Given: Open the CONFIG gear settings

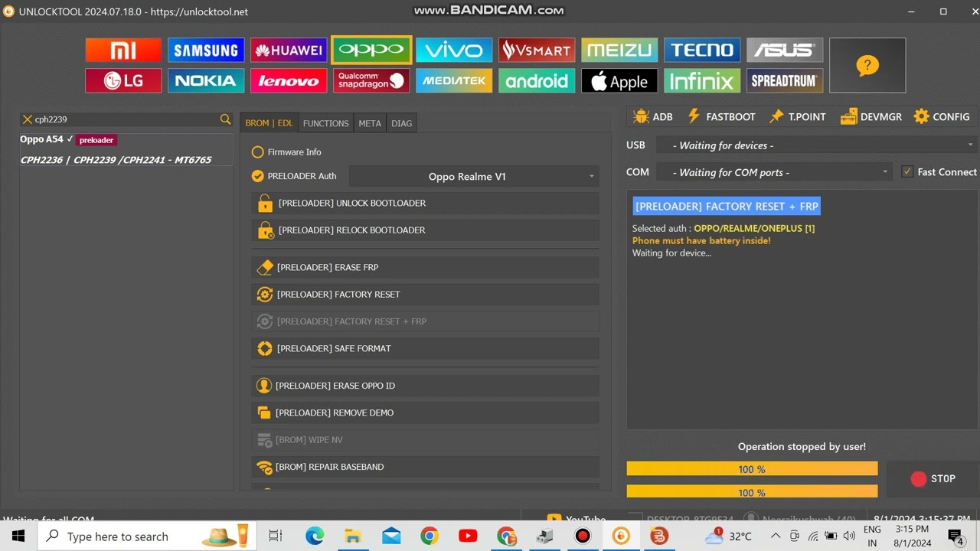Looking at the screenshot, I should coord(941,116).
